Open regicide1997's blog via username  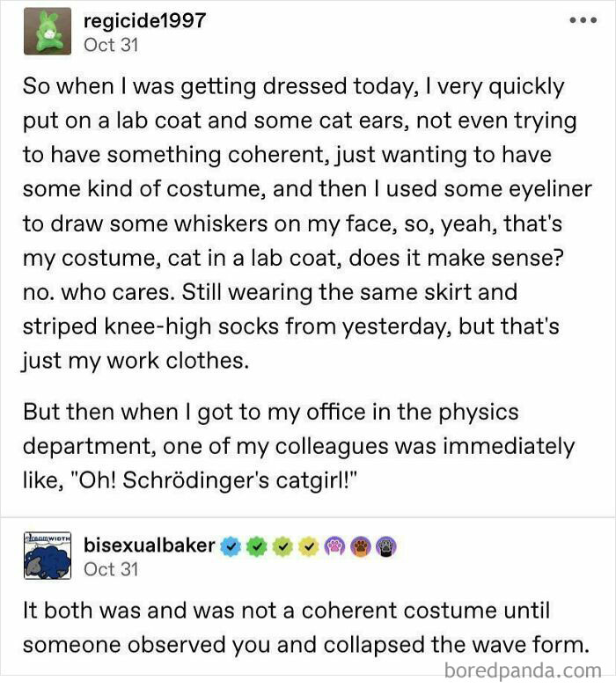tap(145, 19)
